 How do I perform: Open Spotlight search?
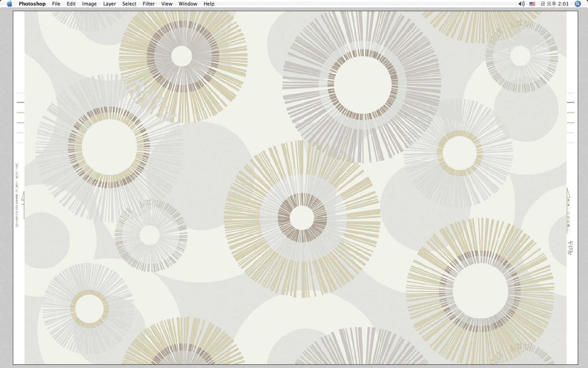pyautogui.click(x=578, y=4)
